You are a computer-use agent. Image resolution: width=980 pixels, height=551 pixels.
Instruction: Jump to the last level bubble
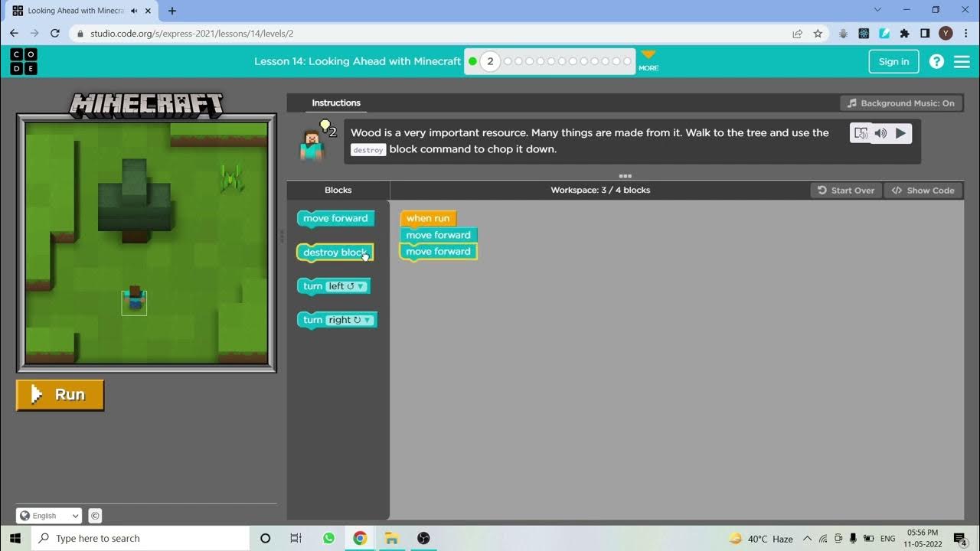[x=627, y=61]
